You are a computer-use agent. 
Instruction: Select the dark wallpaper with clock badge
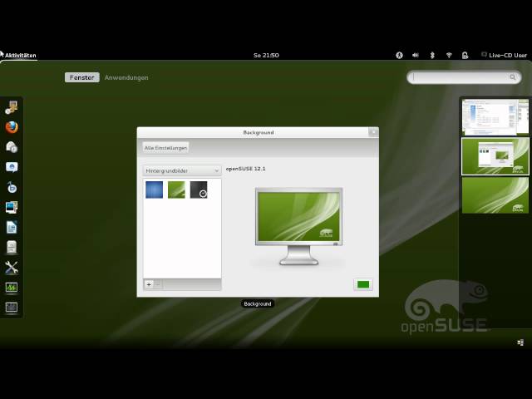pyautogui.click(x=199, y=190)
